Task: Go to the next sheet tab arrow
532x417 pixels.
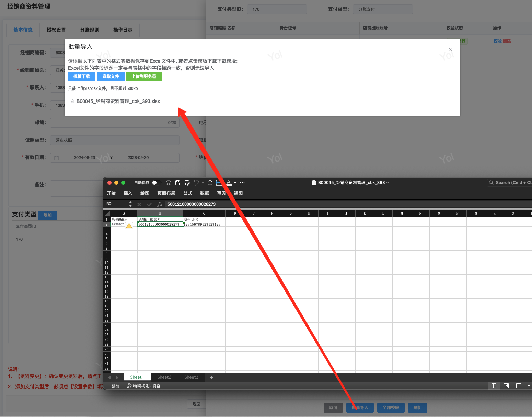Action: tap(117, 377)
